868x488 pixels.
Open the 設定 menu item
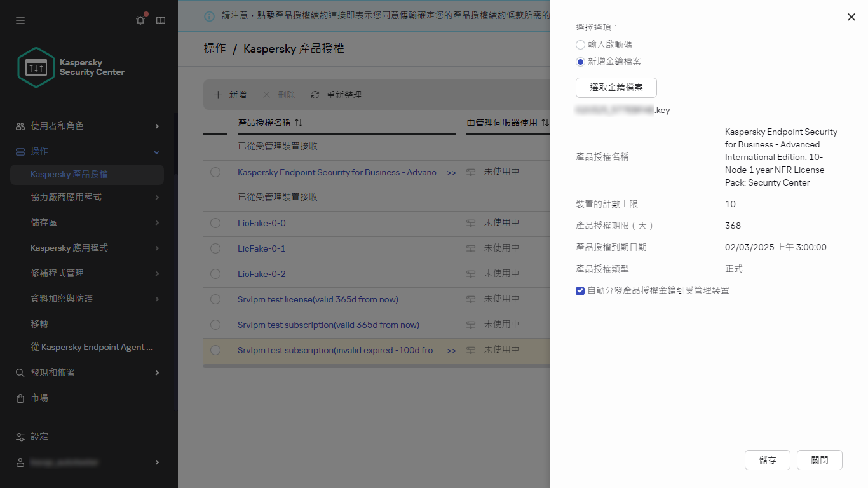coord(39,437)
